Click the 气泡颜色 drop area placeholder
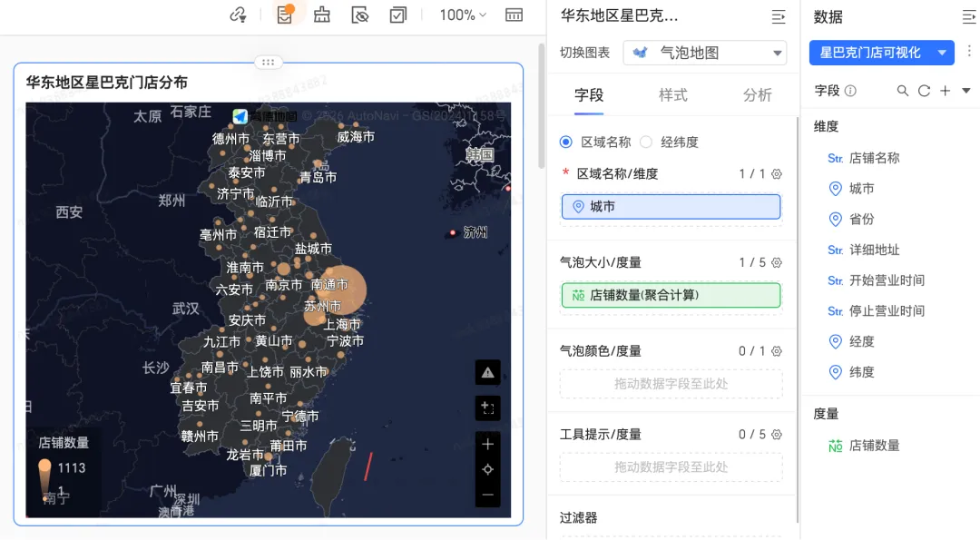 tap(671, 384)
